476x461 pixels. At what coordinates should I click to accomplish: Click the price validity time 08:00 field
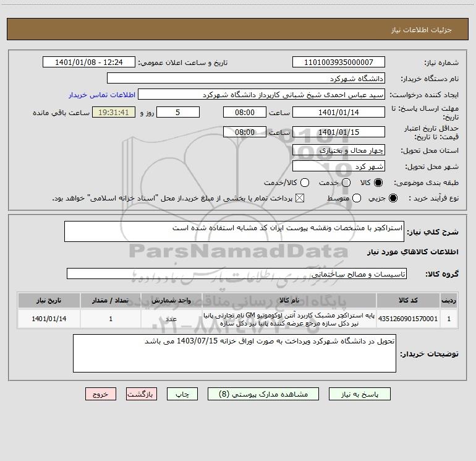pos(245,132)
